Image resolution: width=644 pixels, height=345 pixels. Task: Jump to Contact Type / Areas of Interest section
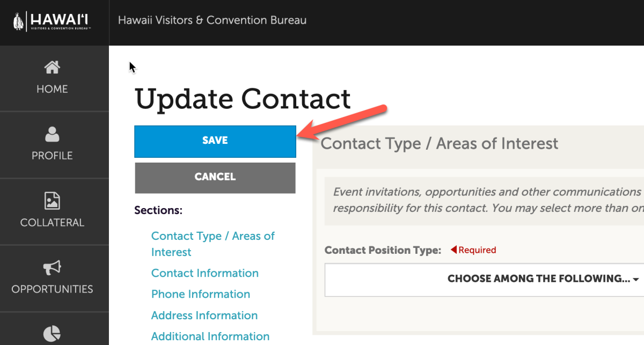213,244
